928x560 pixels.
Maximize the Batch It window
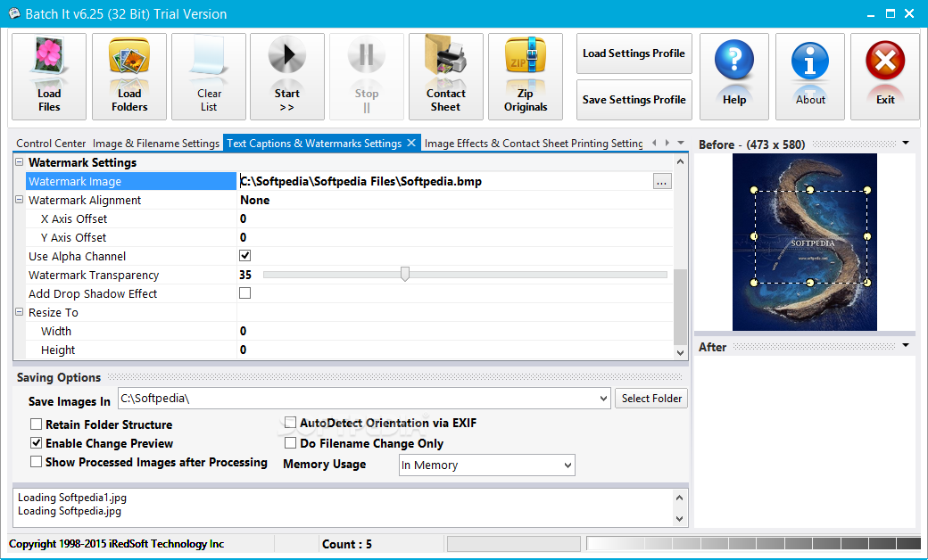tap(891, 13)
